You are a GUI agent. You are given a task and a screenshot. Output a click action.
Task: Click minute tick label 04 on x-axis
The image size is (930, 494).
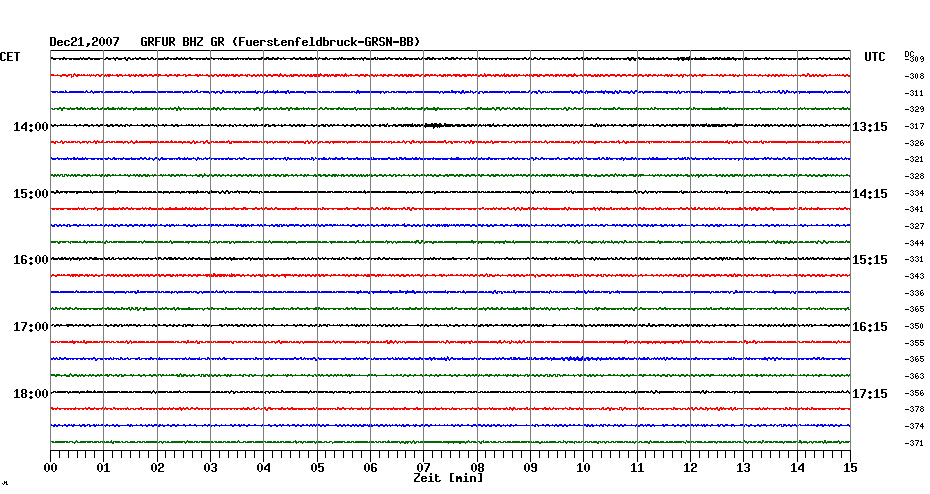click(x=264, y=467)
